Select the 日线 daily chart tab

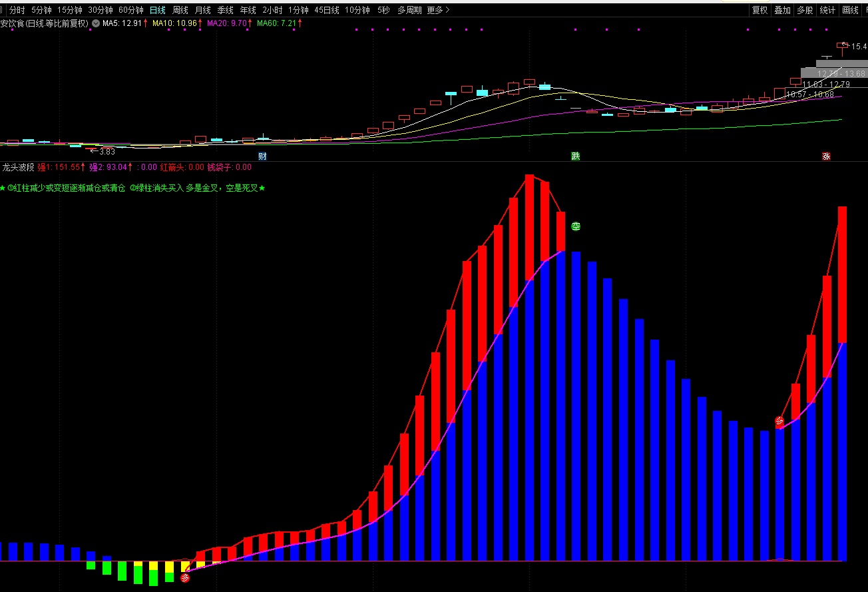[158, 10]
